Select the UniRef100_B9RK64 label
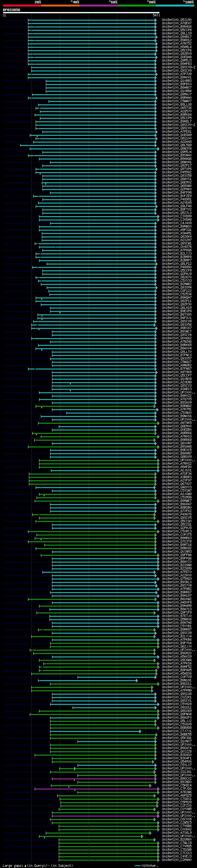197x868 pixels. (176, 115)
